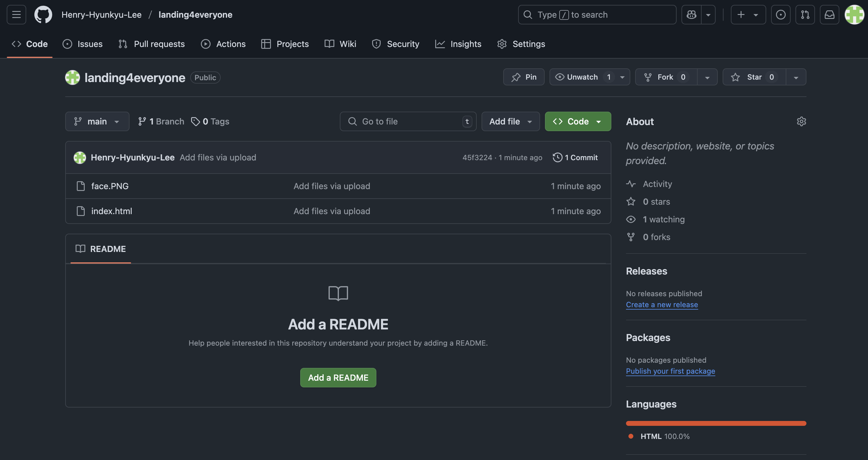
Task: Open commit message on face.PNG row
Action: [x=332, y=186]
